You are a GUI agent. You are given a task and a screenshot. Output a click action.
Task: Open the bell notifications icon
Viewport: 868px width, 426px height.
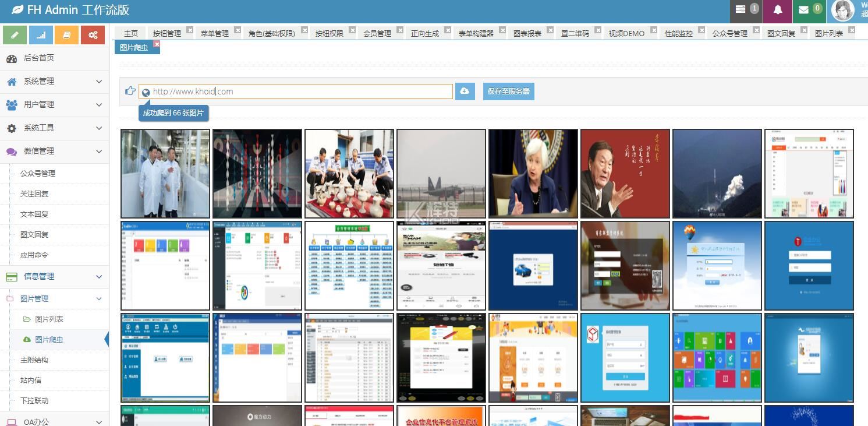(777, 10)
